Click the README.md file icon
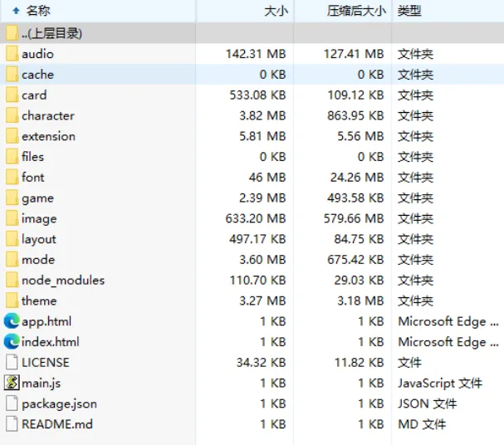504x445 pixels. coord(12,423)
